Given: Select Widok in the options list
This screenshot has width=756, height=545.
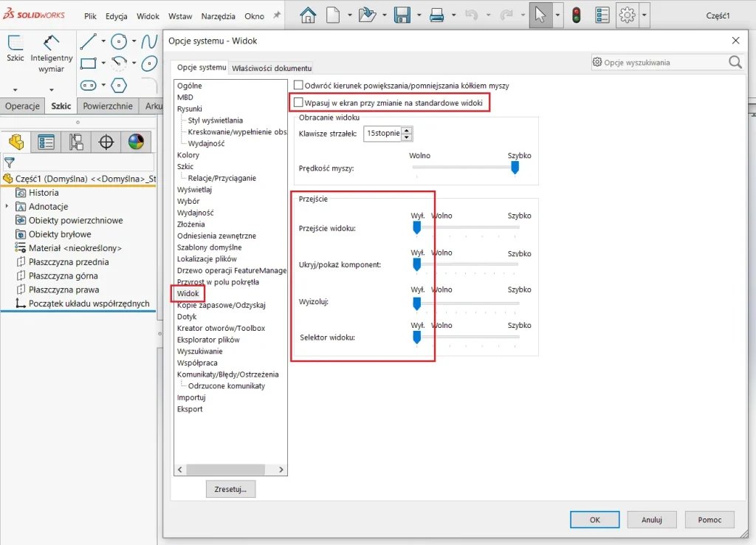Looking at the screenshot, I should [x=188, y=293].
